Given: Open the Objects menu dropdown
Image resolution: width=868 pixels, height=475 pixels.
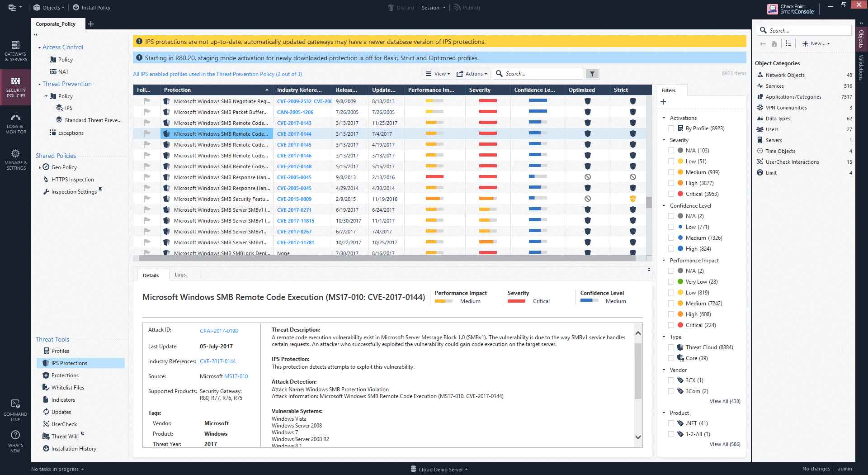Looking at the screenshot, I should tap(49, 7).
